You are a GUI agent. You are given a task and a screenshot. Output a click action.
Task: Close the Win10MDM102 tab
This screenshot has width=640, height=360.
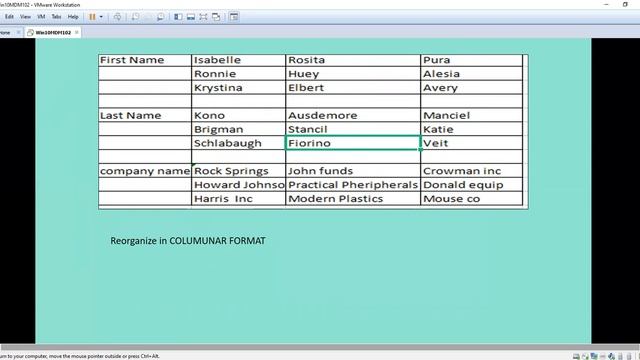tap(76, 32)
